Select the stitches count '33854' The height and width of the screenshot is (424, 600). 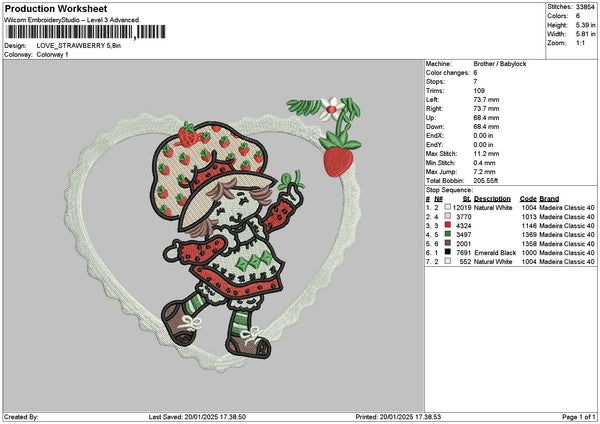585,7
